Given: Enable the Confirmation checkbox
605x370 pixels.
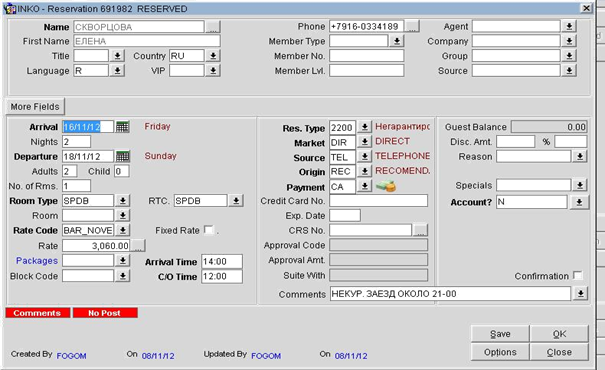Looking at the screenshot, I should [x=578, y=275].
